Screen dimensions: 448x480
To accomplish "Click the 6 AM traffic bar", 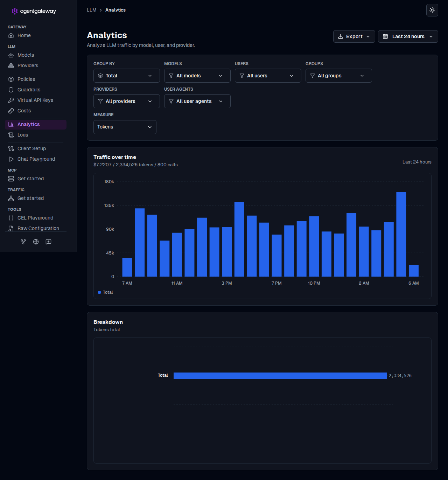I will click(x=414, y=271).
